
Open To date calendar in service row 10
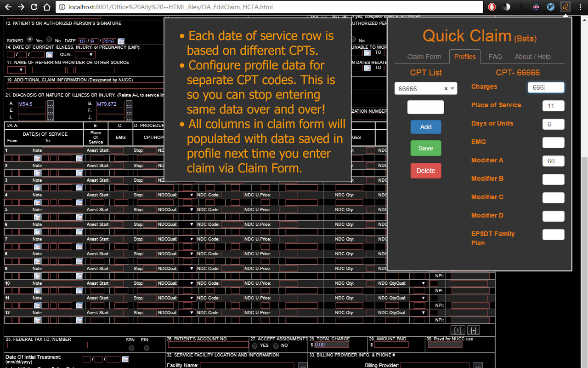pos(79,291)
